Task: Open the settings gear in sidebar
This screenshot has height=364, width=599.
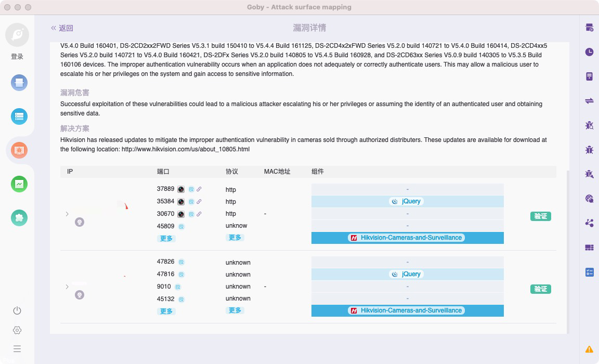Action: pos(17,330)
